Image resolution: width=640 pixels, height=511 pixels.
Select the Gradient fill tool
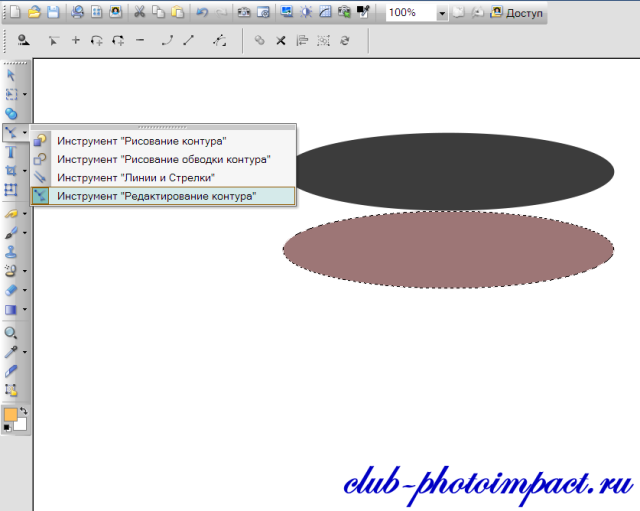[x=11, y=309]
